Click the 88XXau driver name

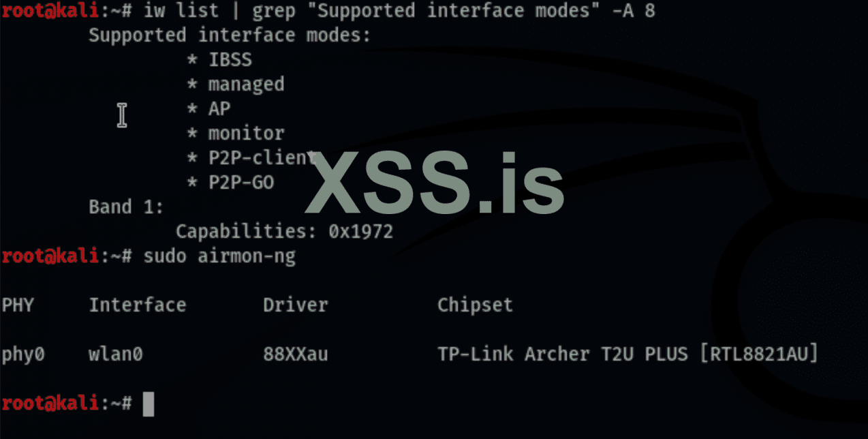tap(295, 354)
